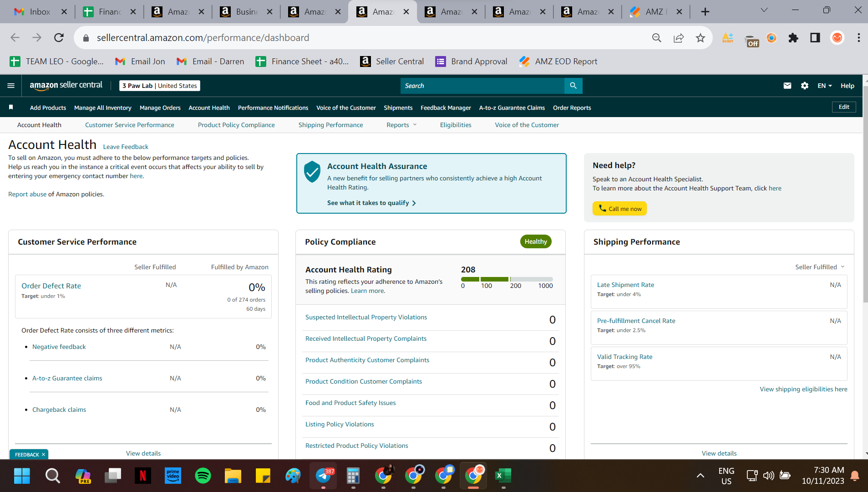The height and width of the screenshot is (492, 868).
Task: Close the FEEDBACK tab with its X
Action: (x=44, y=455)
